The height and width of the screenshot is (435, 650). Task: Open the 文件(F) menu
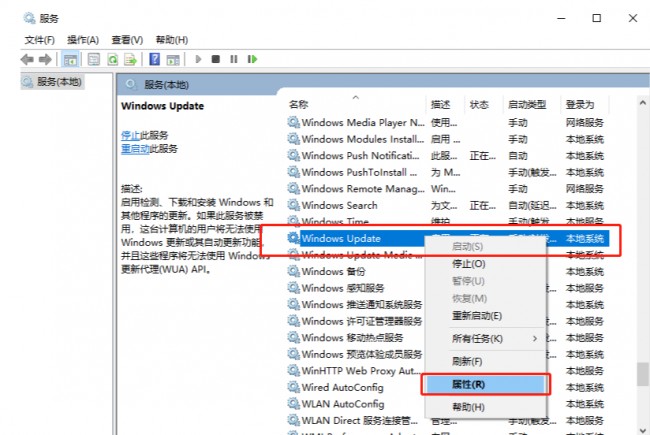tap(39, 40)
